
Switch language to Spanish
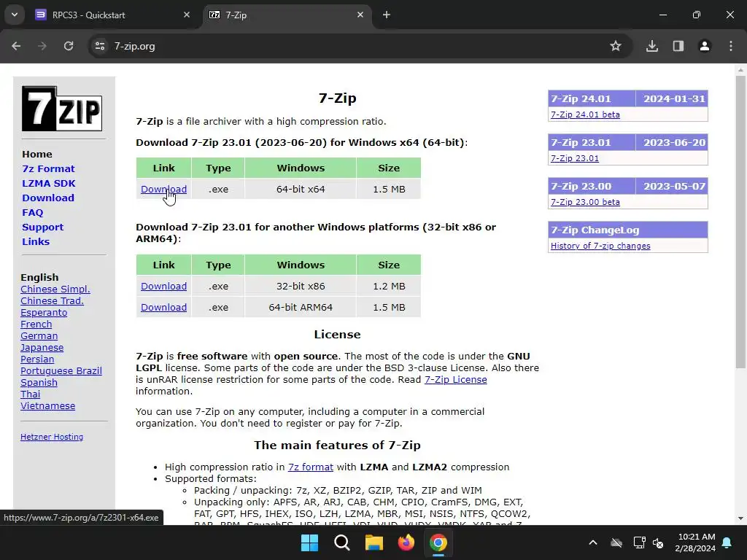pos(39,382)
